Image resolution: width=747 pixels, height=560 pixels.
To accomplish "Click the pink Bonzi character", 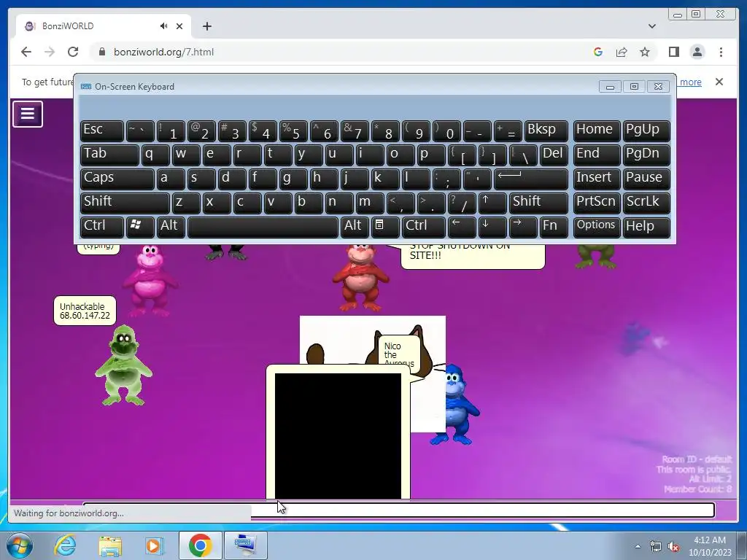I will tap(150, 279).
